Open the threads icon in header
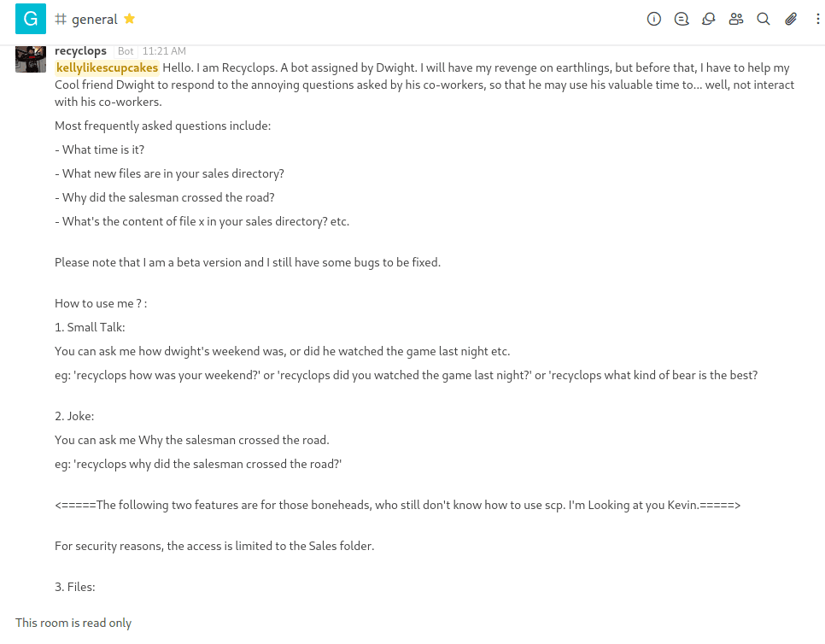The image size is (825, 644). pyautogui.click(x=682, y=19)
